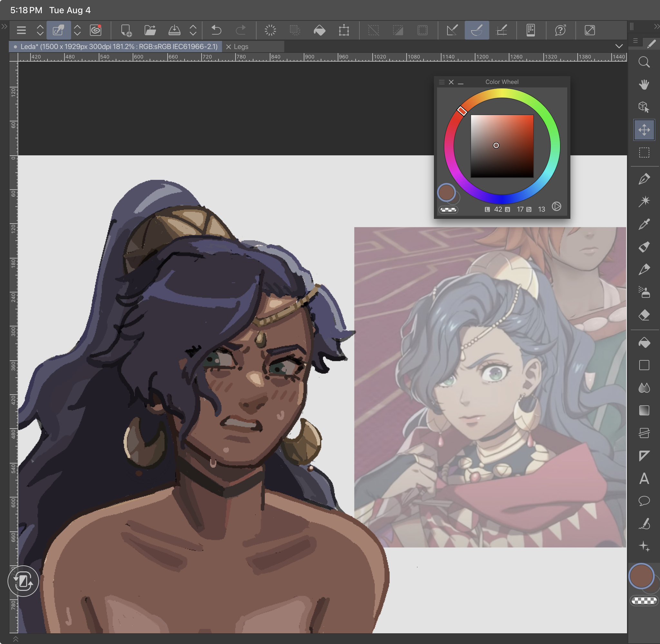
Task: Click the Clear (dotted circle) icon
Action: tap(270, 30)
